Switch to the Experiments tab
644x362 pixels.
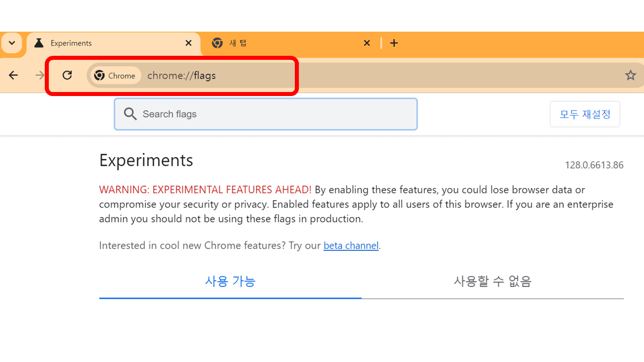(x=113, y=43)
